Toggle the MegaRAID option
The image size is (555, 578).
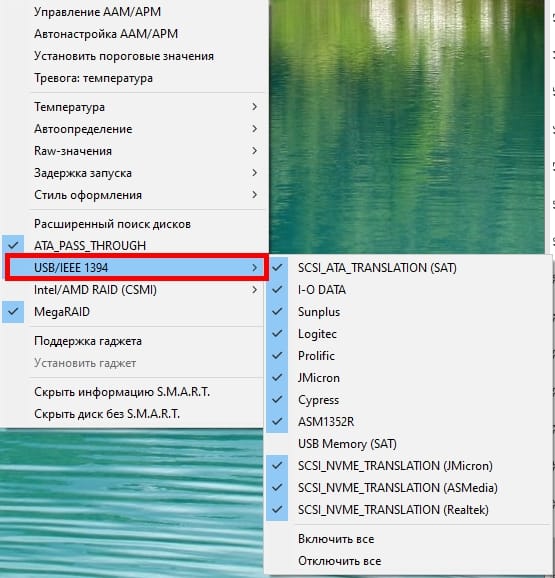pos(133,312)
